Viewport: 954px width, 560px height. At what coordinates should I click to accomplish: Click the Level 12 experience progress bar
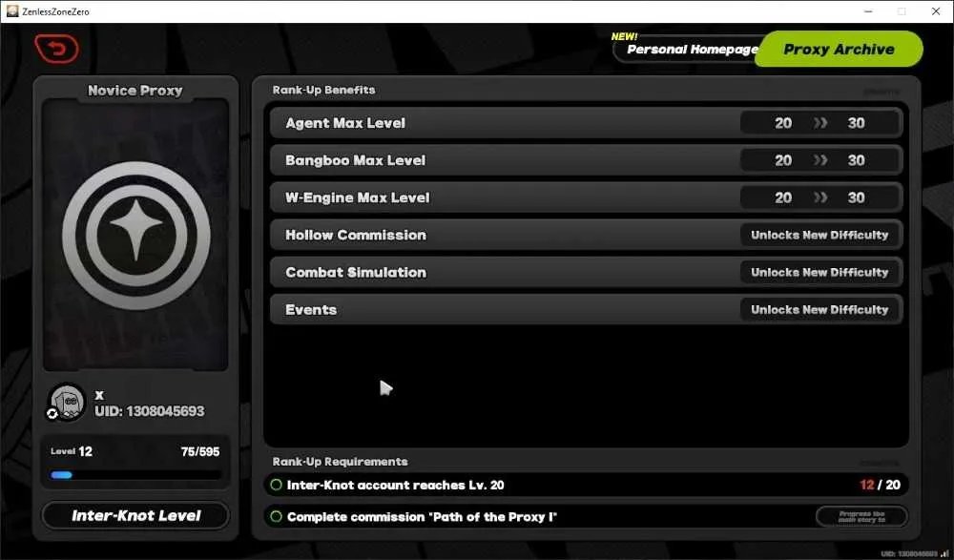(x=135, y=475)
